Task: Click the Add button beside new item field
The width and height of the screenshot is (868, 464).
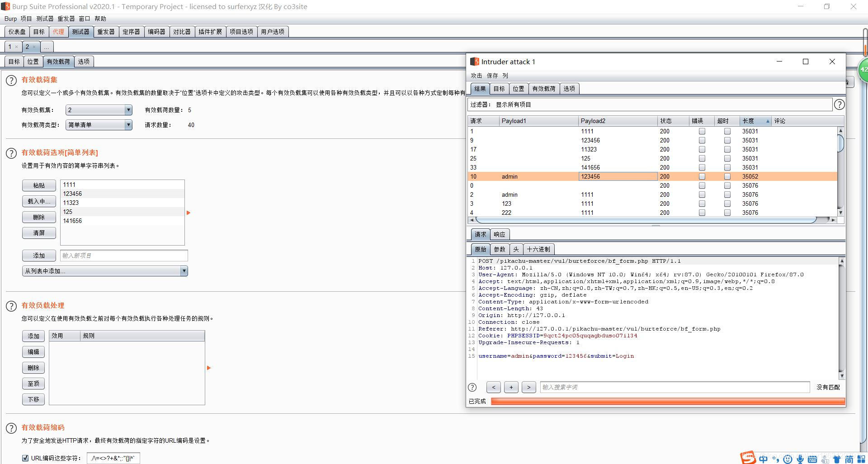Action: [39, 256]
